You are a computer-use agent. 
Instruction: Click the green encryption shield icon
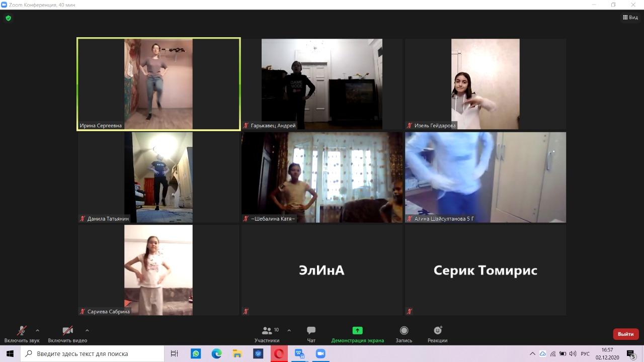click(8, 18)
